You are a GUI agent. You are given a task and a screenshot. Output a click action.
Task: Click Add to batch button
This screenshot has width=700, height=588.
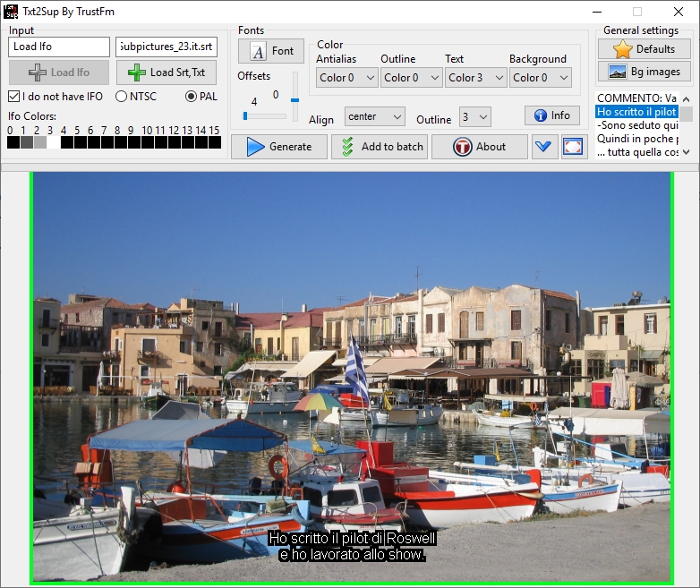tap(379, 147)
